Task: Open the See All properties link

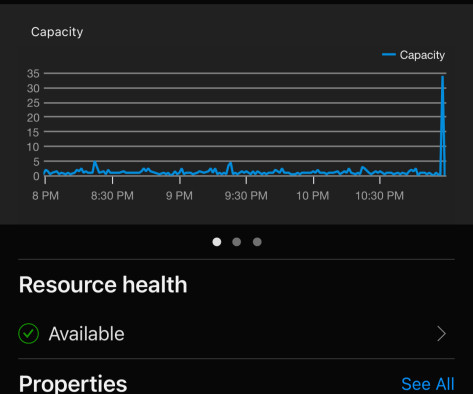Action: tap(428, 384)
